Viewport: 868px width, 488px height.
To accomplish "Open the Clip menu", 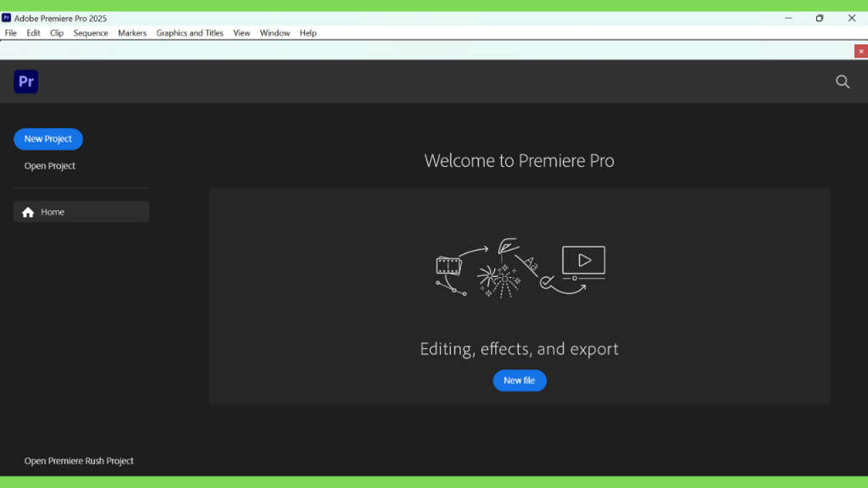I will (x=57, y=33).
